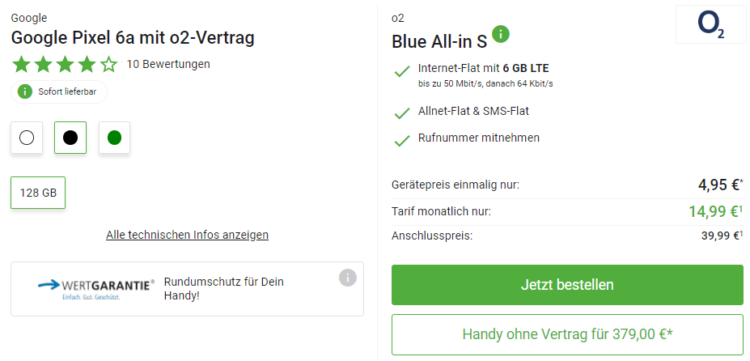Click the Google brand name link
The image size is (750, 361).
point(29,18)
